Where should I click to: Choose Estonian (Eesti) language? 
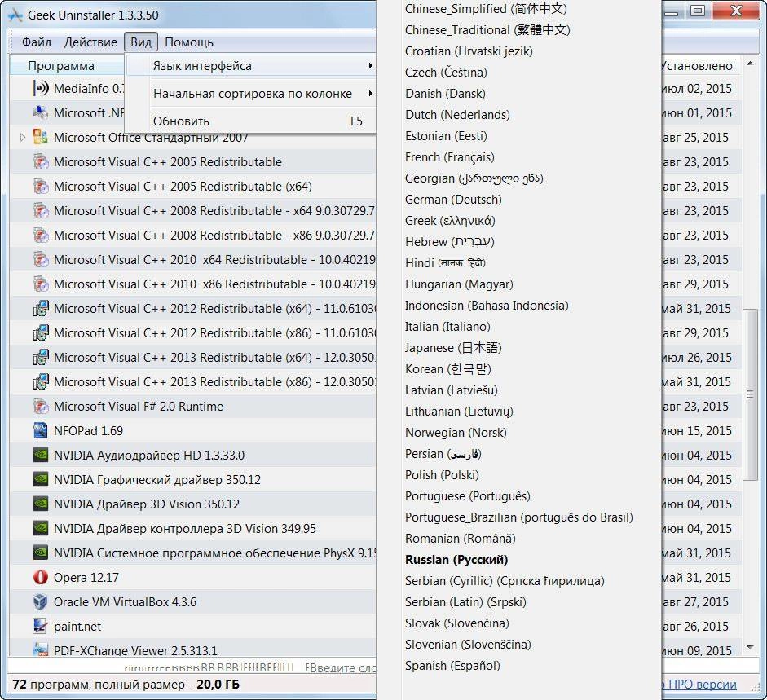click(446, 136)
